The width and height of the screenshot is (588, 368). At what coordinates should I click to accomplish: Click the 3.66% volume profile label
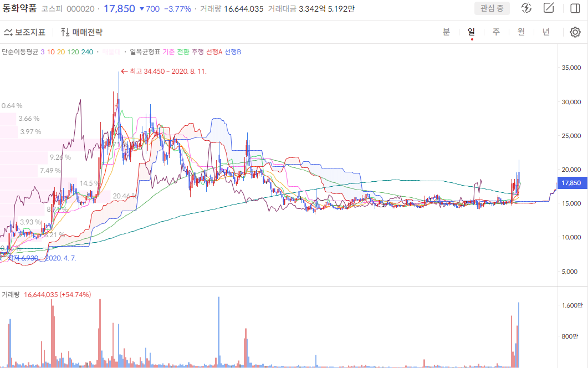coord(29,119)
